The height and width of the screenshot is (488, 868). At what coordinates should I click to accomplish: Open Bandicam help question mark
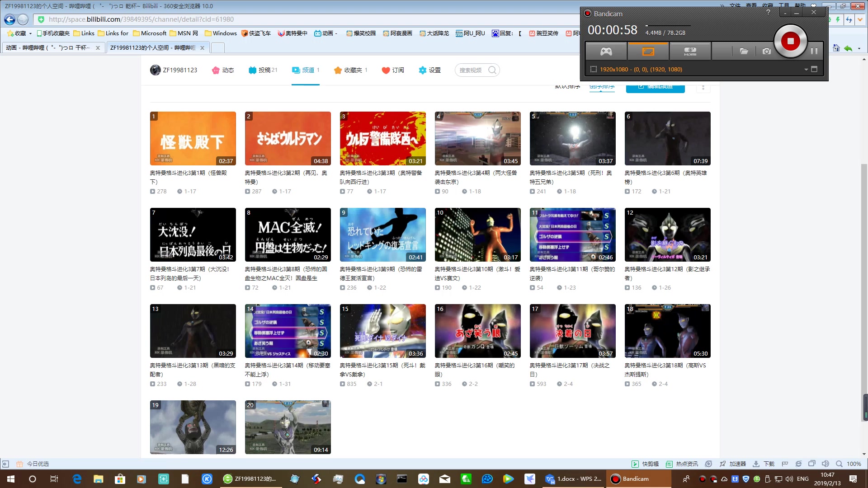pyautogui.click(x=768, y=13)
